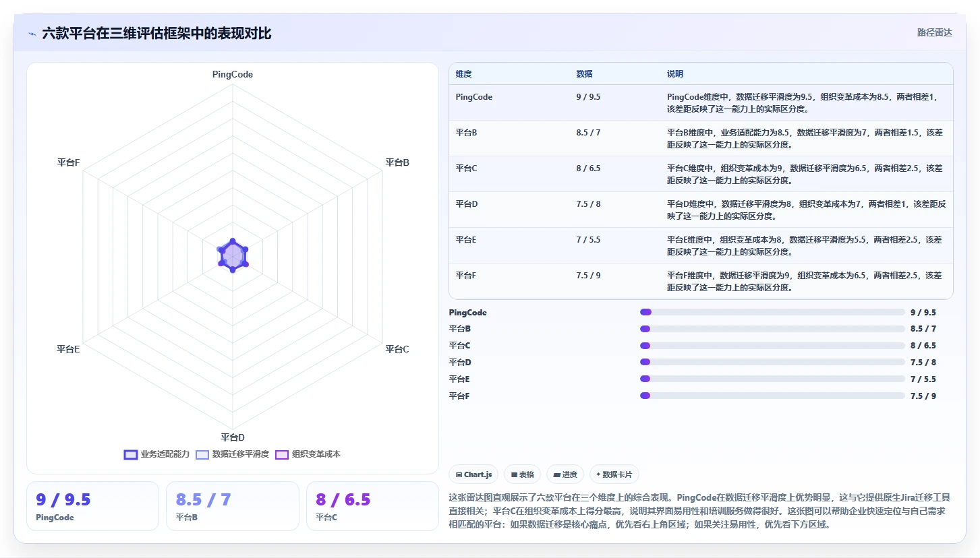The image size is (980, 558).
Task: Click the 8 / 6.5 平台C data card
Action: pyautogui.click(x=372, y=506)
